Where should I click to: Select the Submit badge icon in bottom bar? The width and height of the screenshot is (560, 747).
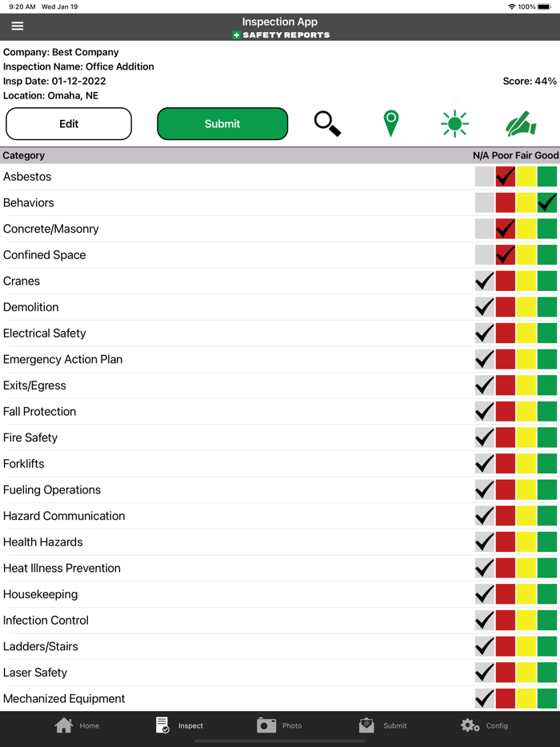pos(366,725)
